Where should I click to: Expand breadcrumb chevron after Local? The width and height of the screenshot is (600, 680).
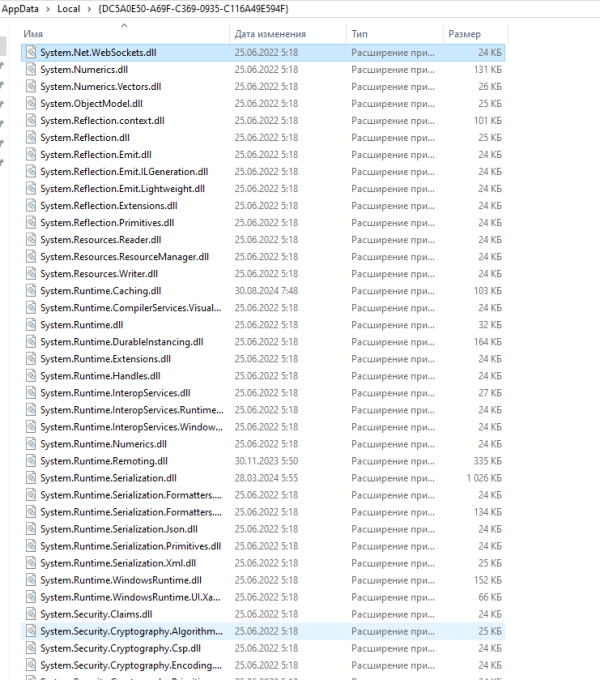[89, 9]
